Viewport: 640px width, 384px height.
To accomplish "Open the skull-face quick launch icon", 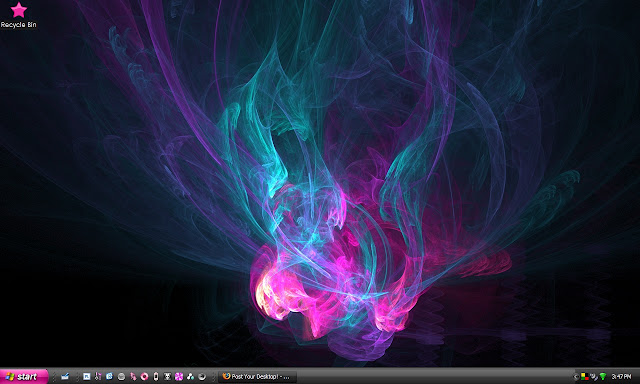I will click(x=167, y=376).
